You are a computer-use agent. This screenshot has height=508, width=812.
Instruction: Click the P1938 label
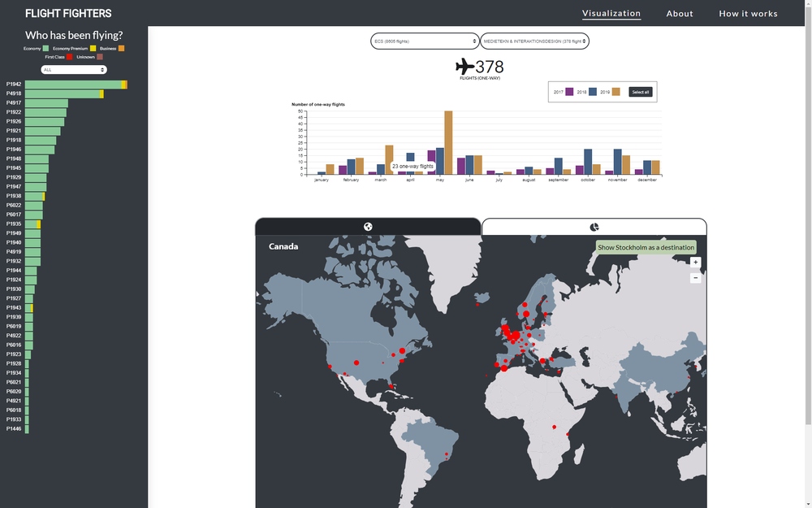tap(14, 196)
